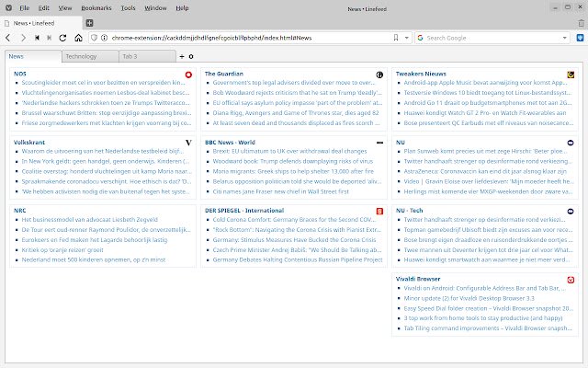Viewport: 588px width, 368px height.
Task: Click the Vivaldi Browser feed favicon
Action: 571,280
